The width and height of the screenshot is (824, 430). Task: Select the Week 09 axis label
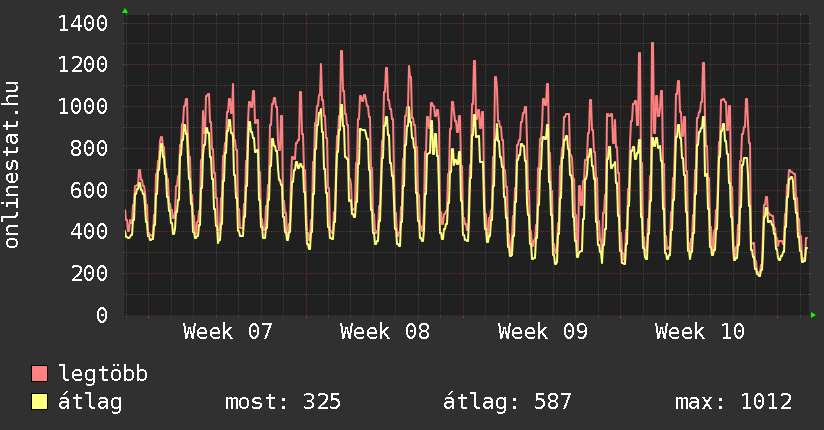tap(542, 332)
